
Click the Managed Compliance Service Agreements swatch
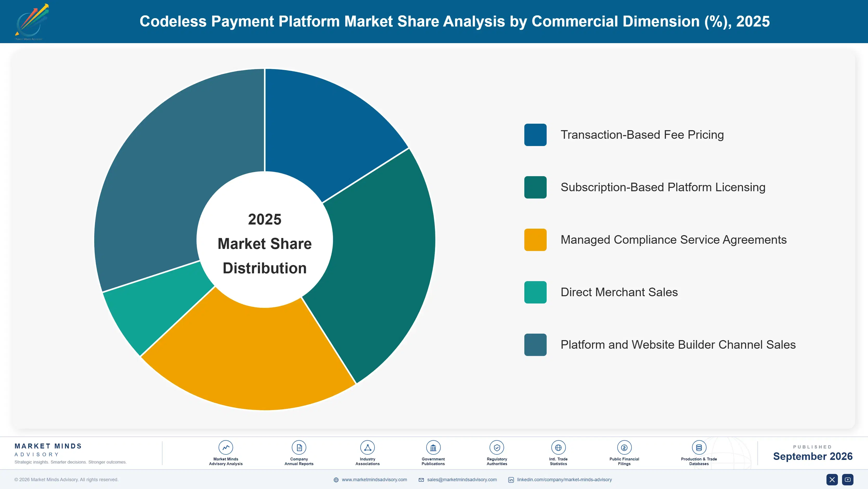535,240
